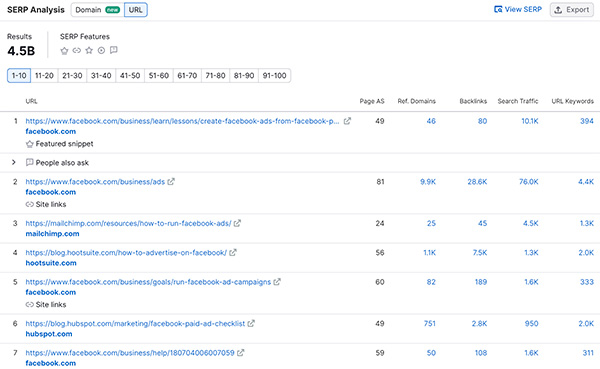This screenshot has width=600, height=369.
Task: Open external link icon for facebook.com/business/ads
Action: [171, 182]
